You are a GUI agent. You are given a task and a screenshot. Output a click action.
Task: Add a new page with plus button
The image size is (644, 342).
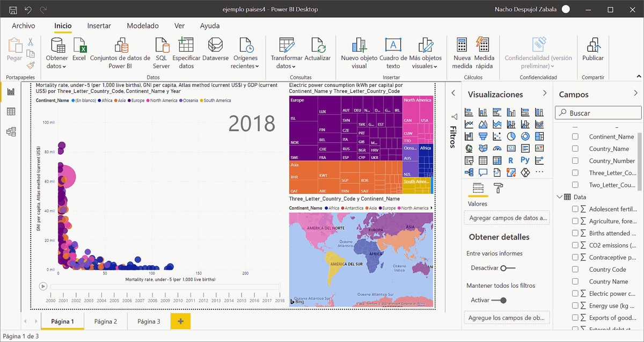180,321
